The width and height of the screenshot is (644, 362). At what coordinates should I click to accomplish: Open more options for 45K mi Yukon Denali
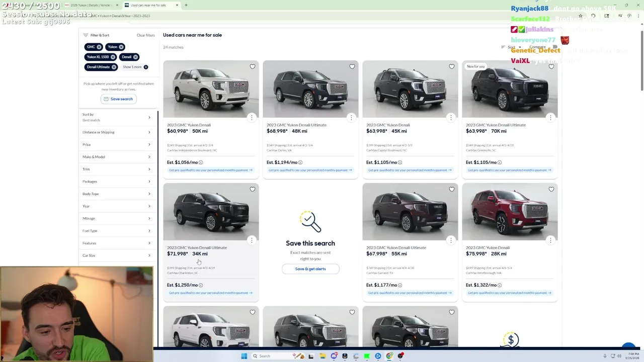451,117
